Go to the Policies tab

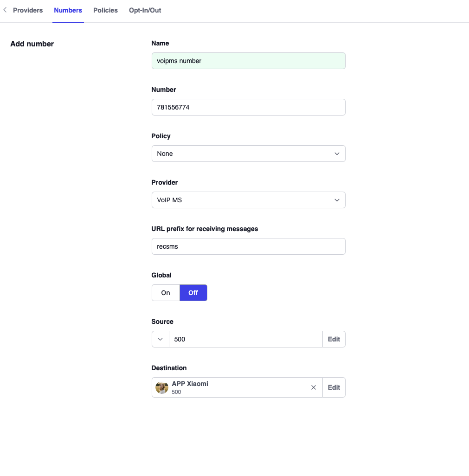coord(105,10)
